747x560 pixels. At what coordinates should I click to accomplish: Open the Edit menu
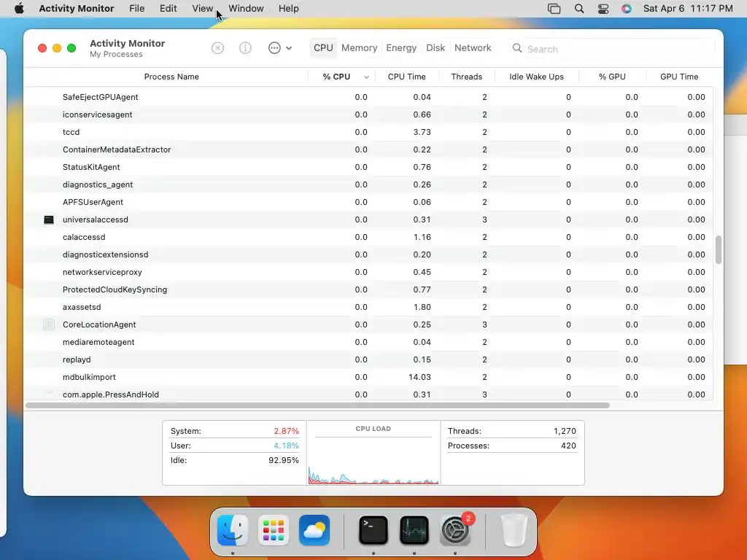169,9
